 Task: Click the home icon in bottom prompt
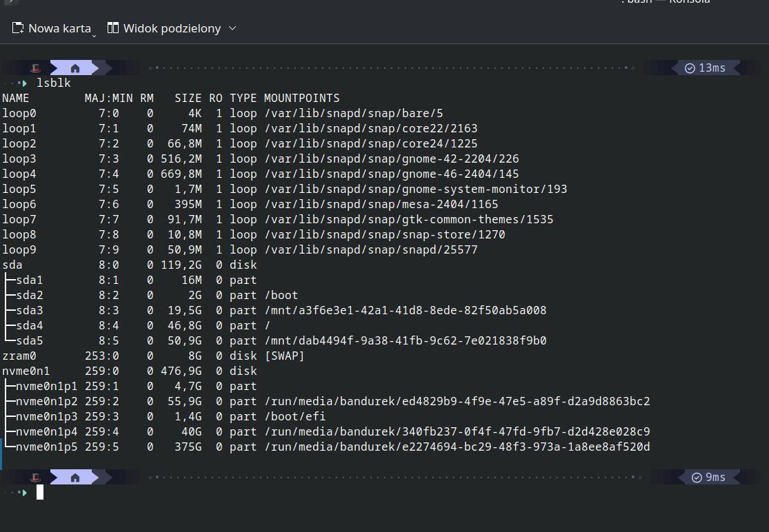(75, 477)
